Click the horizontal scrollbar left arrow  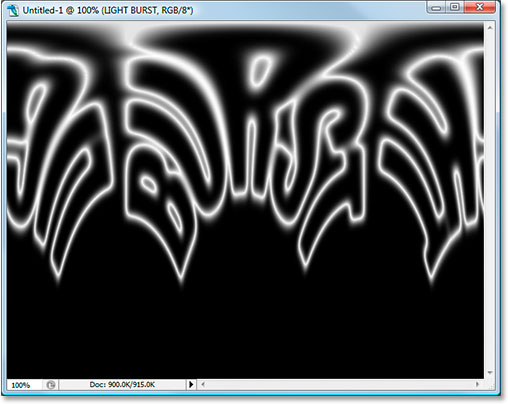coord(203,385)
